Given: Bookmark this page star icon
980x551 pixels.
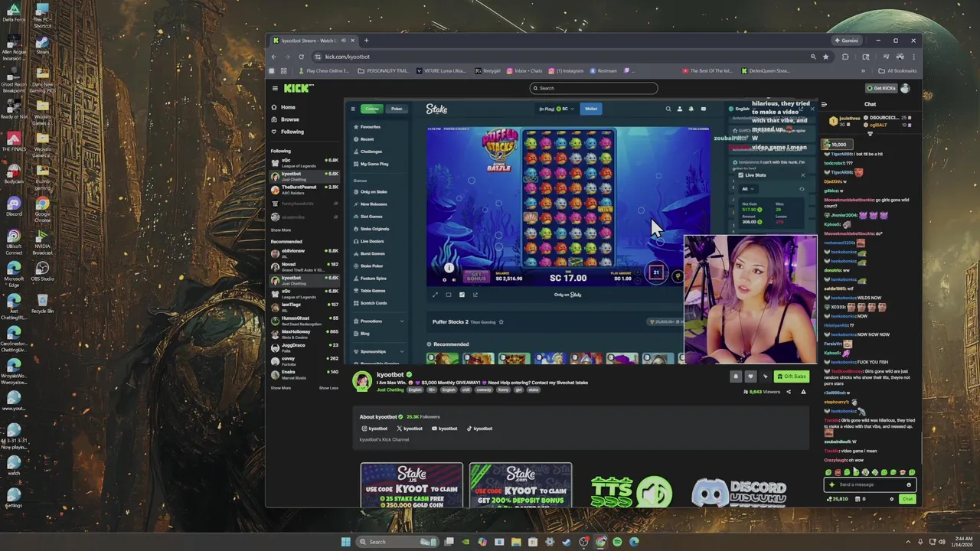Looking at the screenshot, I should pyautogui.click(x=825, y=57).
